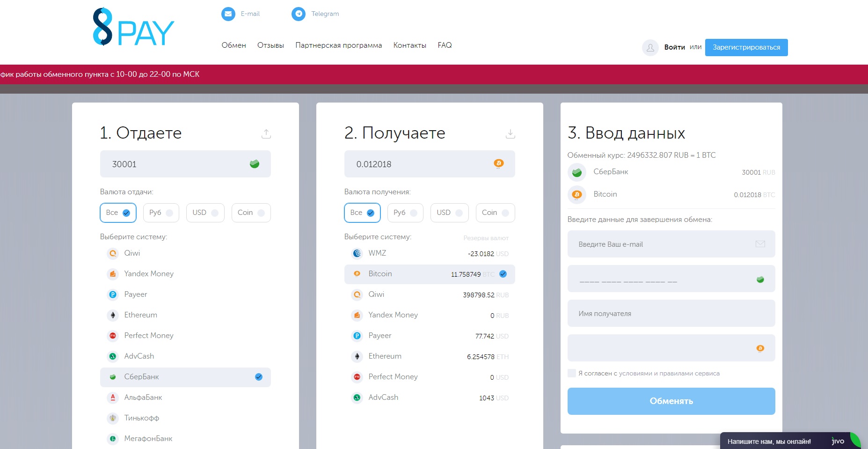Screen dimensions: 868x449
Task: Click the Yandex Money icon in Получаете list
Action: [357, 315]
